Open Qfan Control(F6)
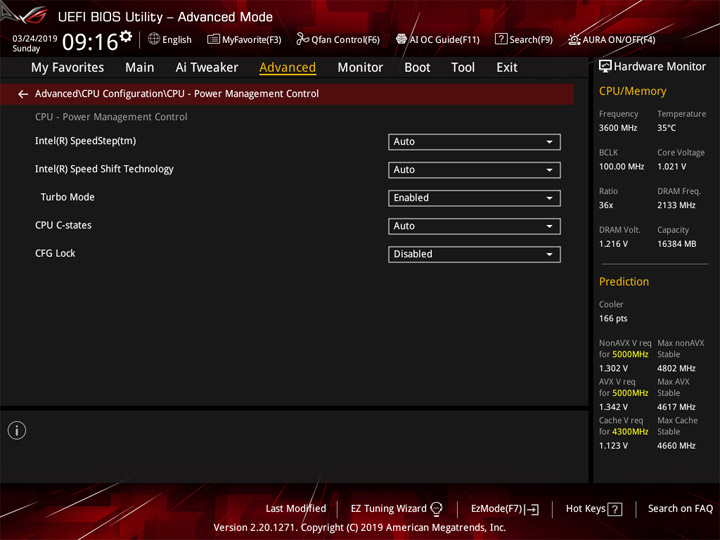The image size is (720, 540). (338, 39)
